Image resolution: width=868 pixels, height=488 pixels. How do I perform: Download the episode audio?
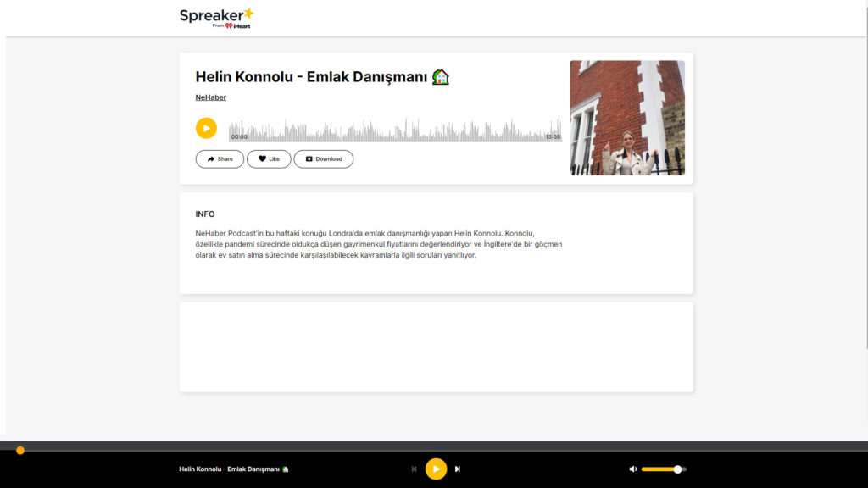pyautogui.click(x=323, y=158)
